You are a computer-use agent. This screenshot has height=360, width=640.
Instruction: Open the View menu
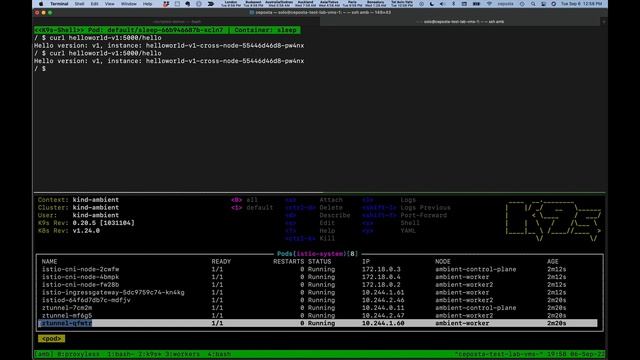[109, 4]
